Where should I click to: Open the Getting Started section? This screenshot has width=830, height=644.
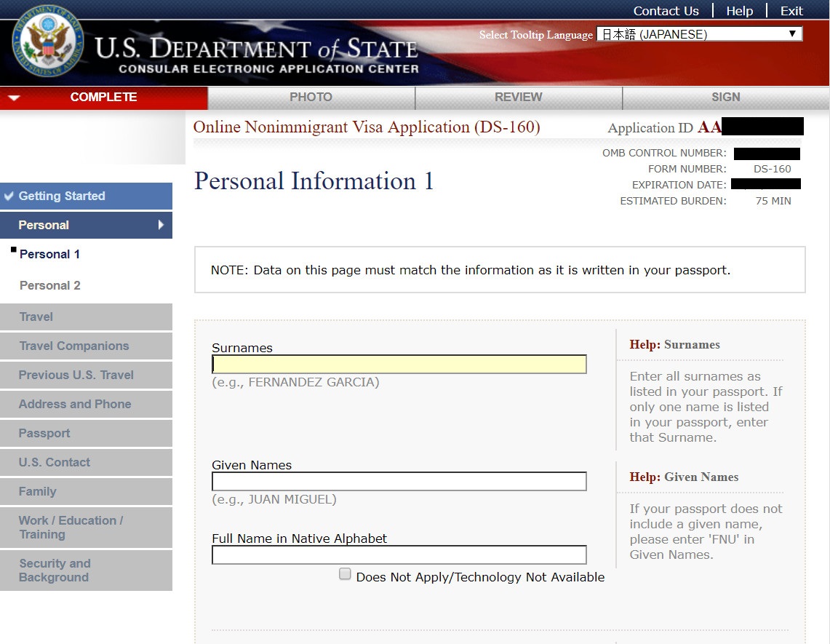[x=87, y=196]
